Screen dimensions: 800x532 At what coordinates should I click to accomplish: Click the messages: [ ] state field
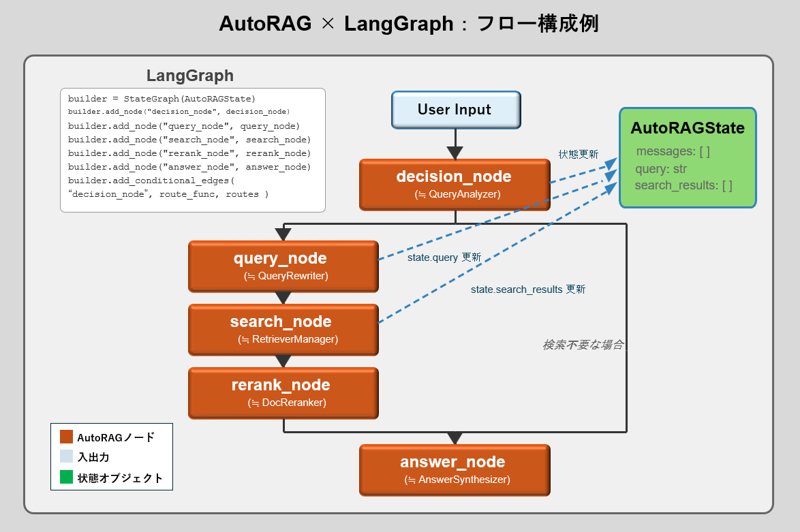[x=673, y=152]
